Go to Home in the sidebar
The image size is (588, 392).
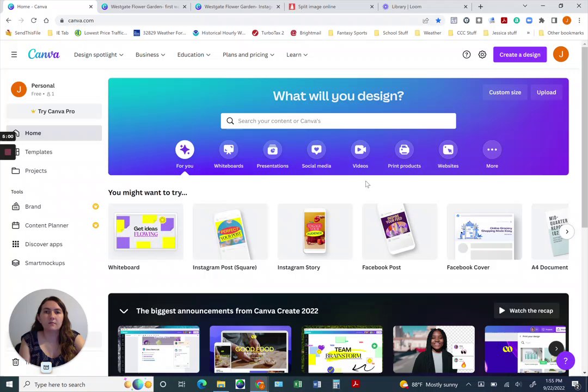pos(54,133)
